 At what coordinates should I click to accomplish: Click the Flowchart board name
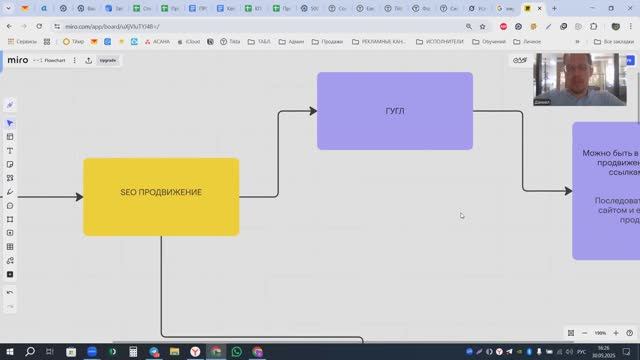coord(55,60)
